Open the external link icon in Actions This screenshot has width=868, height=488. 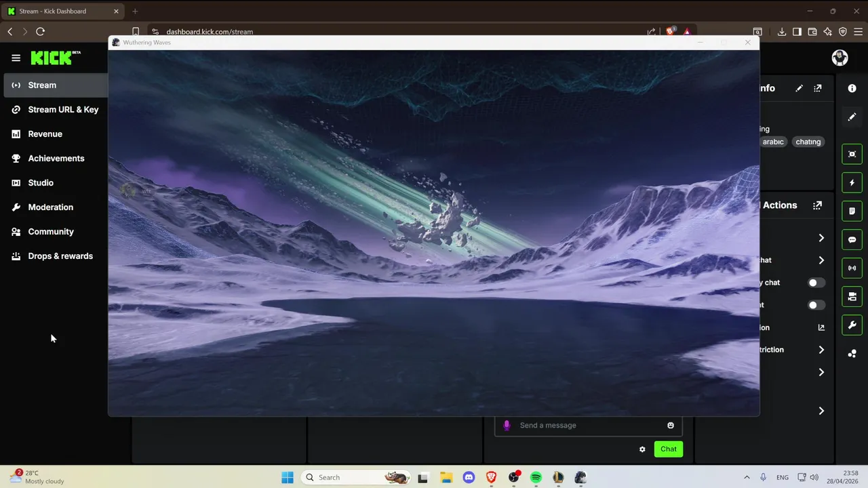click(821, 327)
